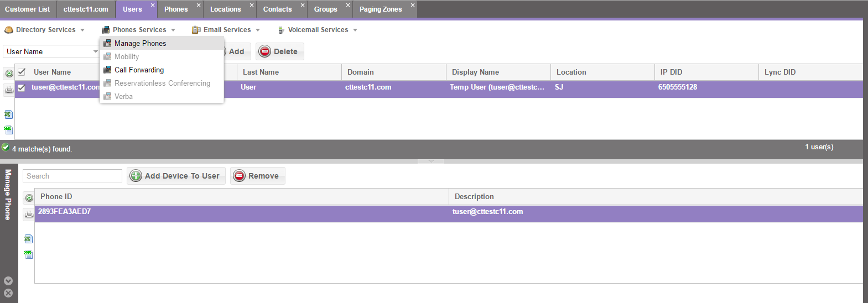The height and width of the screenshot is (303, 868).
Task: Close the Locations tab
Action: pos(252,5)
